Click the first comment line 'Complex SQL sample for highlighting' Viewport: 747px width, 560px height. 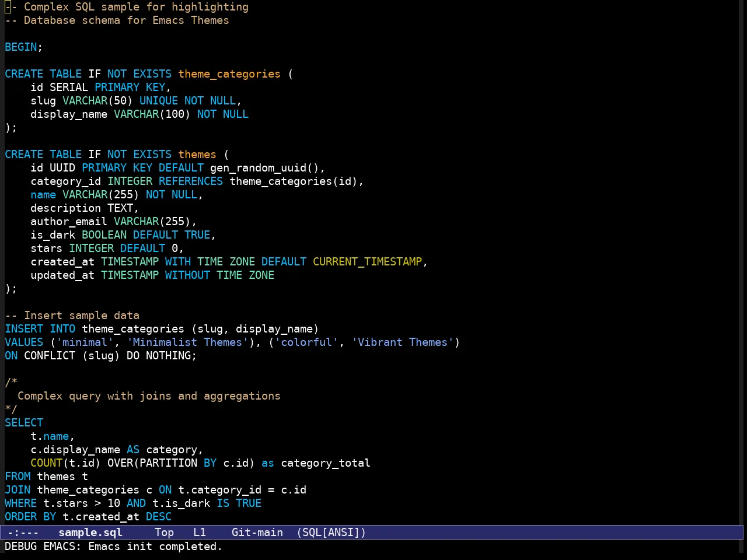tap(127, 7)
